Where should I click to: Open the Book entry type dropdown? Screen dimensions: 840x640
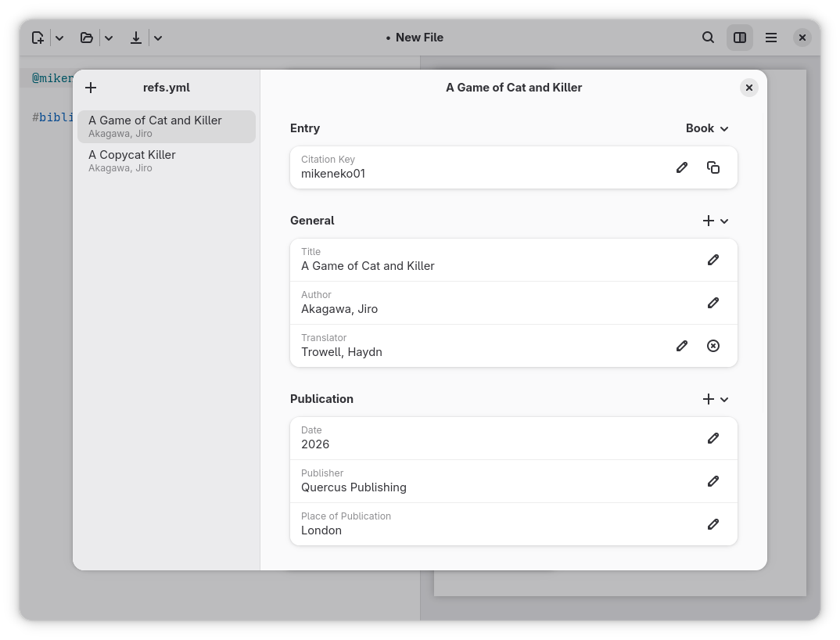[x=706, y=128]
